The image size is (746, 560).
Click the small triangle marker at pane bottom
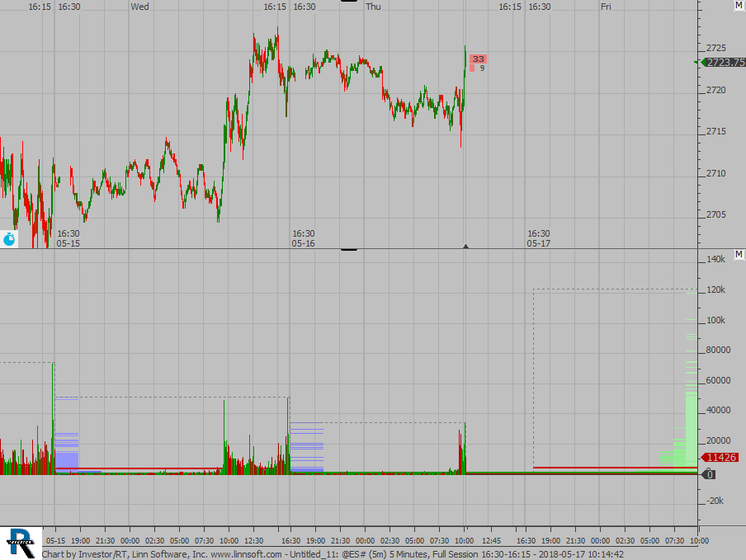tap(465, 247)
